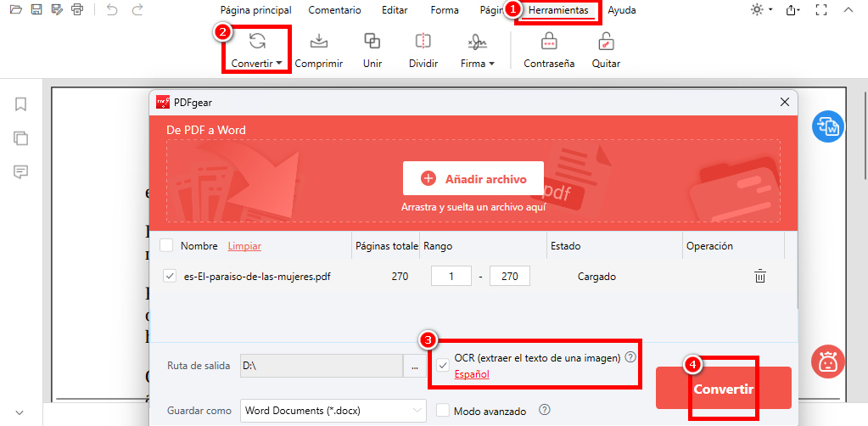Click the Cargado status text
The width and height of the screenshot is (868, 426).
click(596, 277)
